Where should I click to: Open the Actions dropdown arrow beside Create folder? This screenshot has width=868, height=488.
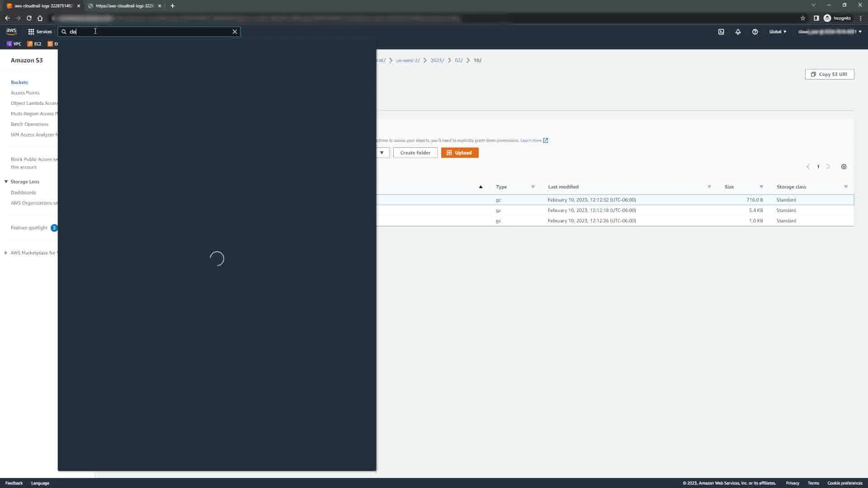tap(382, 153)
